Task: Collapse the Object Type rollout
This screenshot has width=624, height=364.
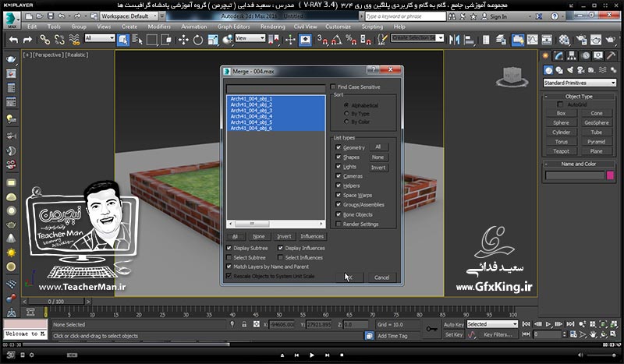Action: (579, 97)
